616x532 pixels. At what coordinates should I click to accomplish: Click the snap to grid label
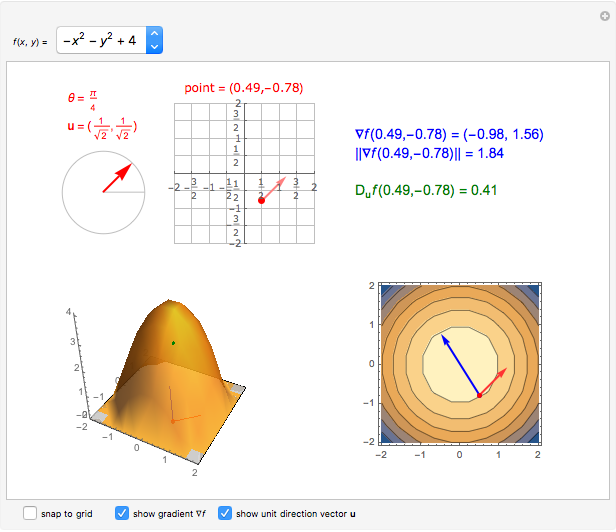[67, 514]
